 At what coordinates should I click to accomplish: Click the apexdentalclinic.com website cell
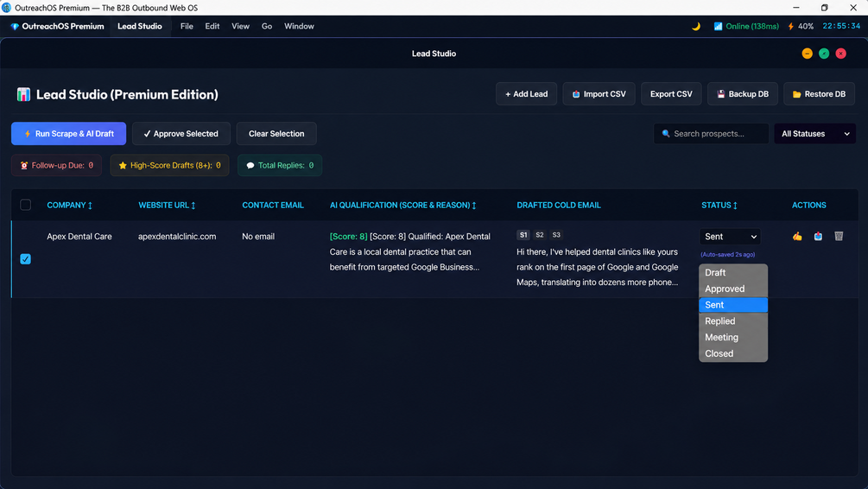[x=177, y=237]
